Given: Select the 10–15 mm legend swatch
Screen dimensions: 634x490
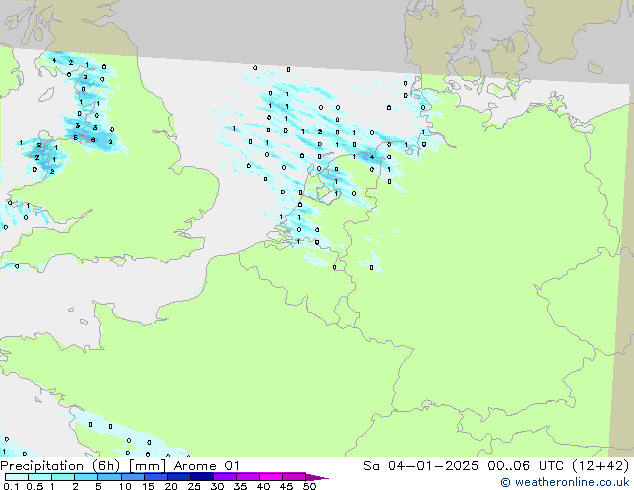Looking at the screenshot, I should point(133,477).
